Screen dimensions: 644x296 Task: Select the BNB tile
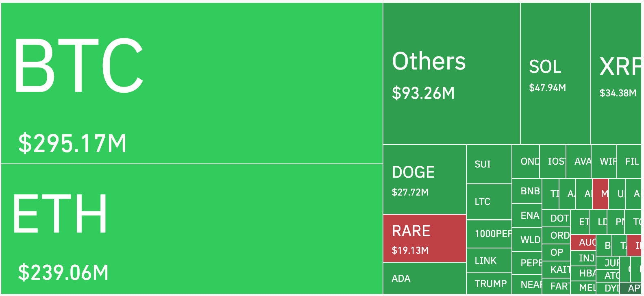click(527, 191)
